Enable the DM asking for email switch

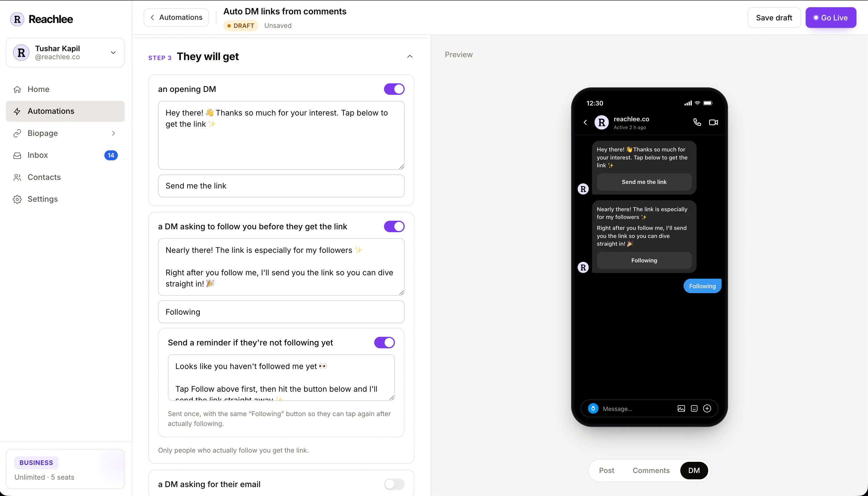click(394, 484)
